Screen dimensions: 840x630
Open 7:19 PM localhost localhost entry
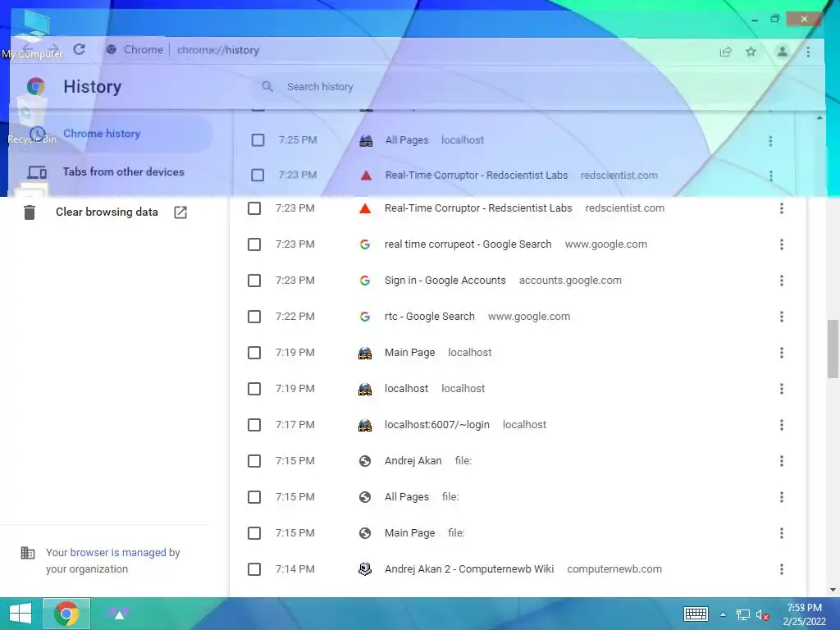coord(406,388)
